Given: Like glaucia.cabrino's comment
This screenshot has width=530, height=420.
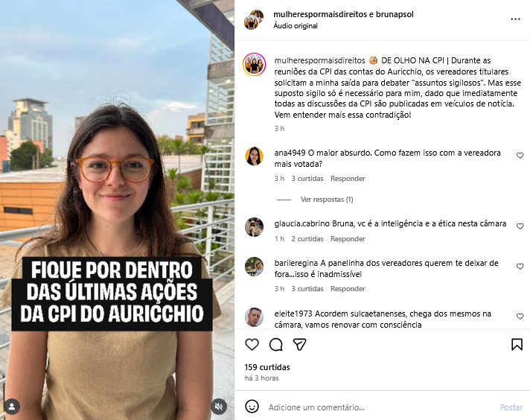Looking at the screenshot, I should coord(520,226).
